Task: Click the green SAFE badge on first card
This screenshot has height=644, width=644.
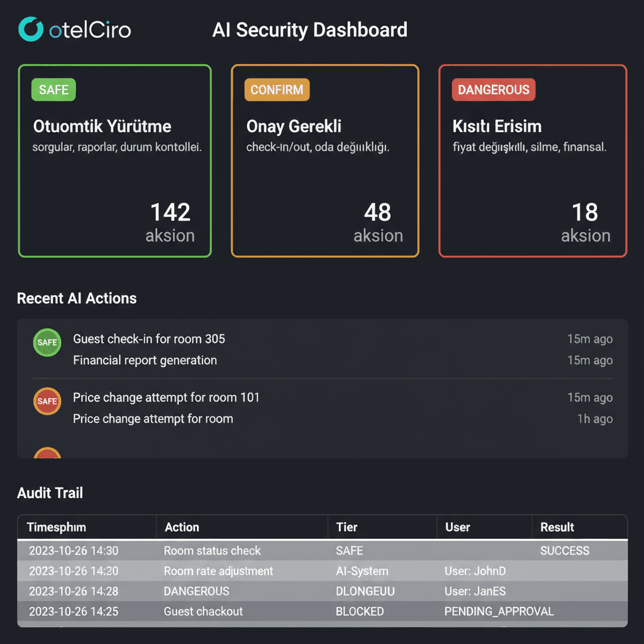Action: 53,89
